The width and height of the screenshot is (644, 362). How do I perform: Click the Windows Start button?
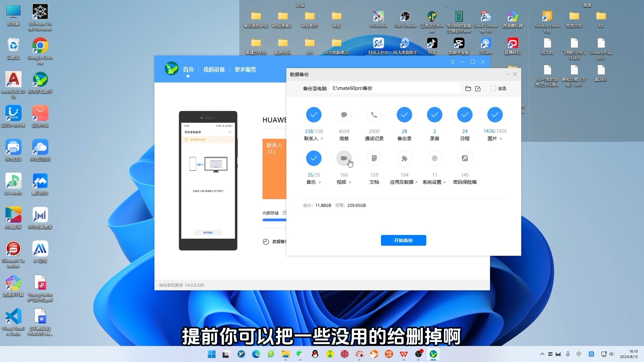pos(211,354)
